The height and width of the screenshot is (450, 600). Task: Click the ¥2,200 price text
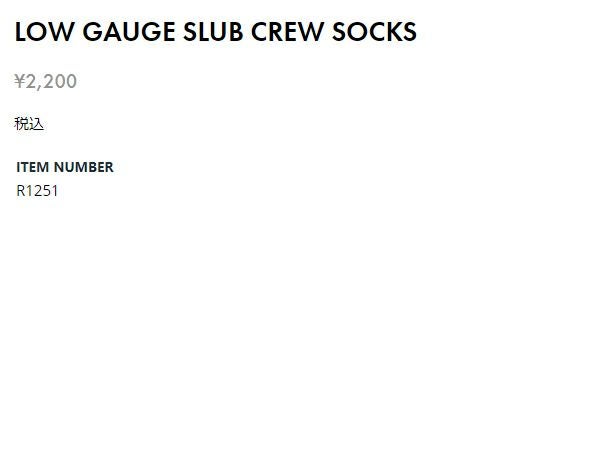point(46,82)
